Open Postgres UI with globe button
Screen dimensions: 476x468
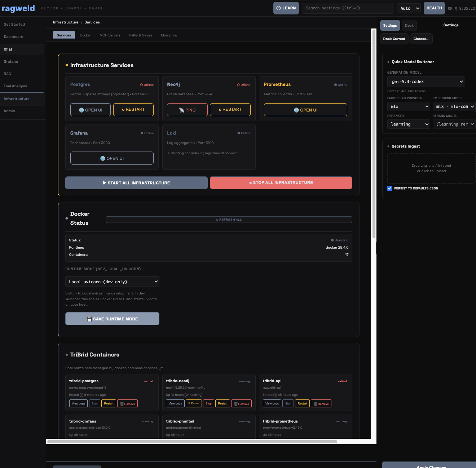pos(90,110)
